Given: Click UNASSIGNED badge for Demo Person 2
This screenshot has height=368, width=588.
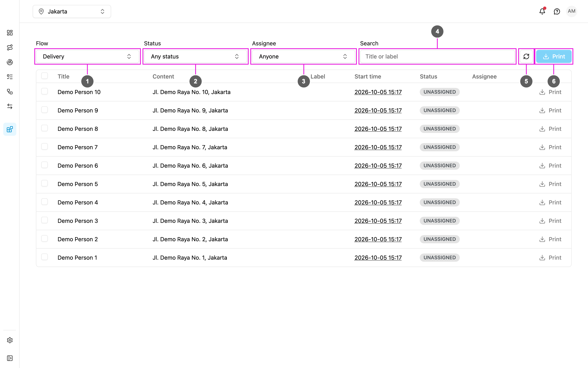Looking at the screenshot, I should [440, 239].
